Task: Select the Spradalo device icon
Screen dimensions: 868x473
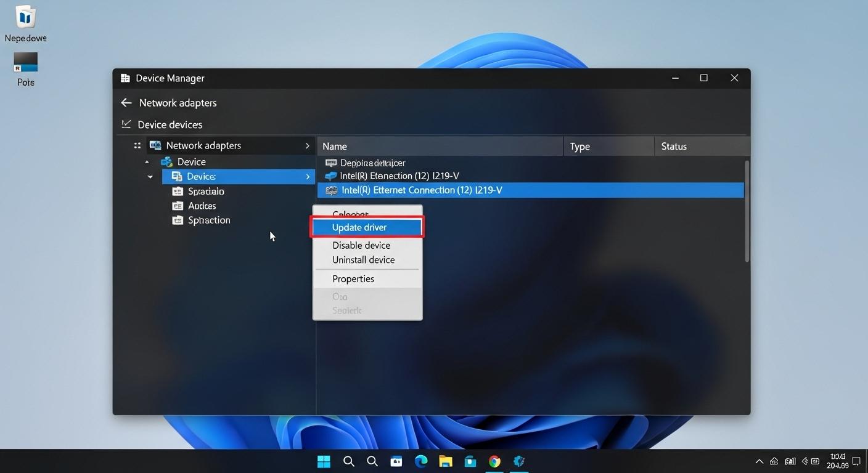Action: 178,191
